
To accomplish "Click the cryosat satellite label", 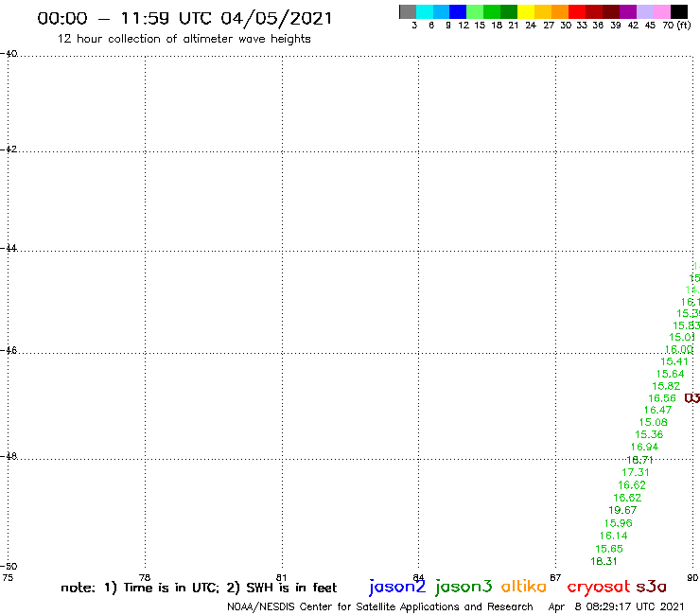I will (598, 587).
